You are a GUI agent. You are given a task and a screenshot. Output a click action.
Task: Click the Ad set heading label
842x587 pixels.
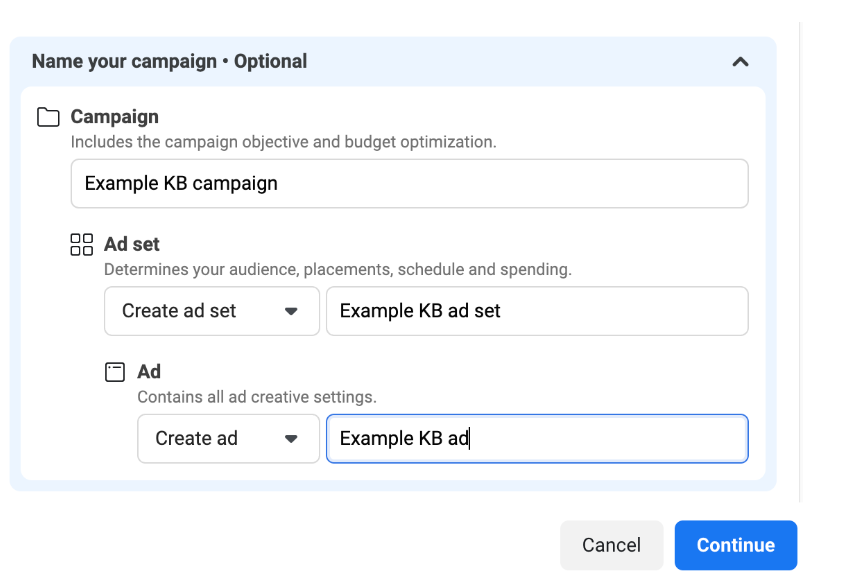coord(132,244)
